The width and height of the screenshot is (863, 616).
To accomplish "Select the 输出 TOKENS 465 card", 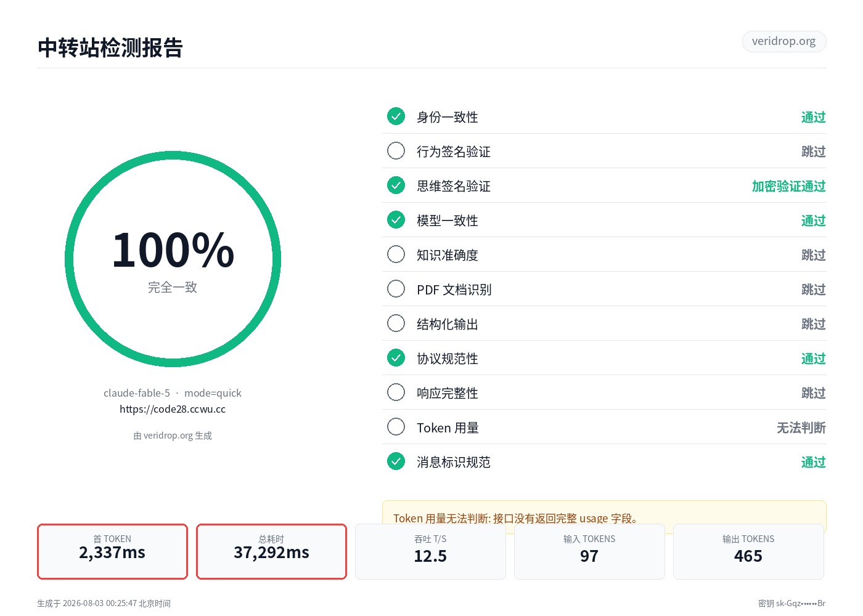I will coord(748,551).
